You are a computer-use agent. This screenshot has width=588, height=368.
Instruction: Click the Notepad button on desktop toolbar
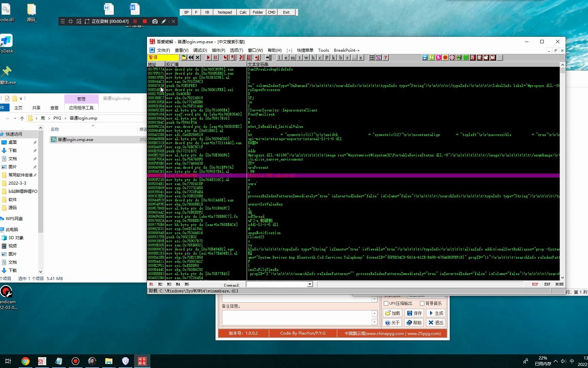[225, 12]
